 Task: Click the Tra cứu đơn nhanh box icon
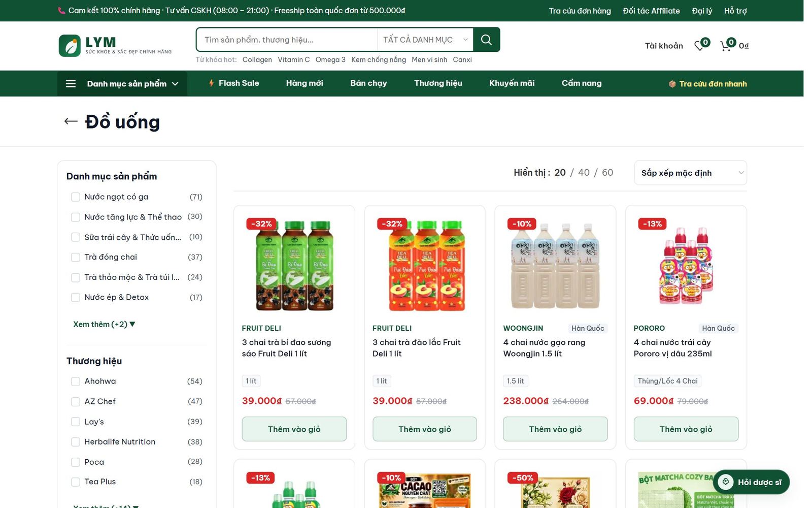tap(672, 84)
